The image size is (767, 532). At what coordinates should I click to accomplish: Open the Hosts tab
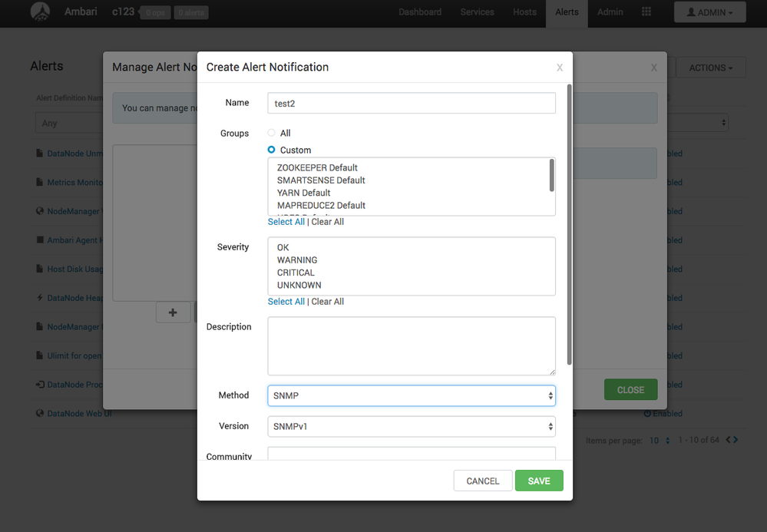pyautogui.click(x=524, y=12)
